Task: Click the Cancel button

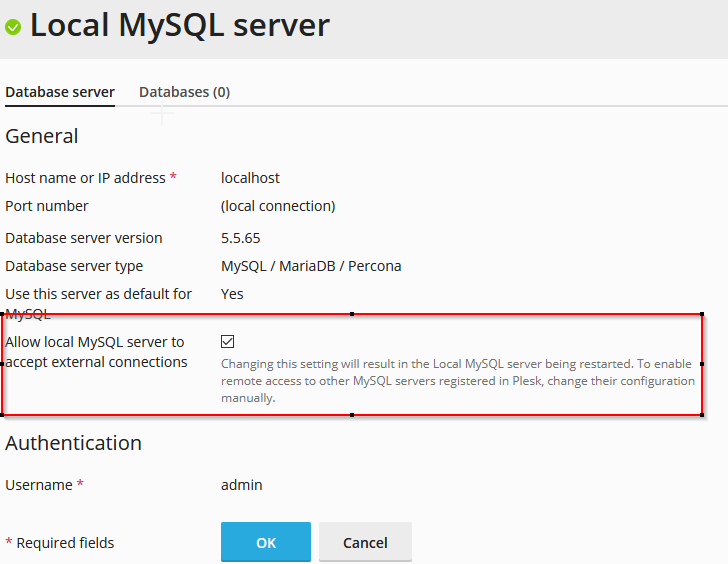Action: tap(365, 542)
